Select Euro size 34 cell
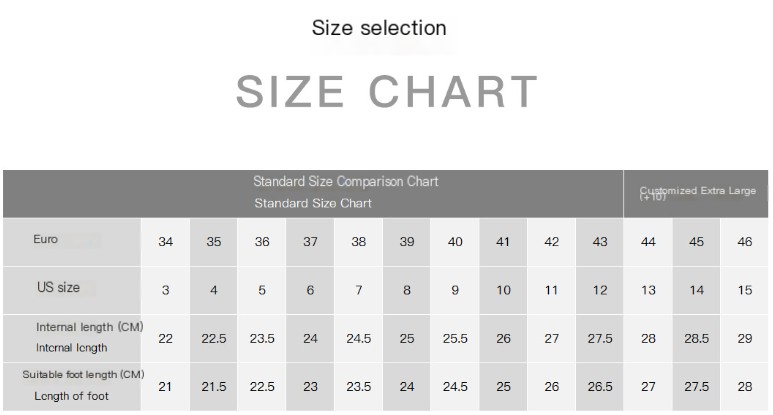Screen dimensions: 773x415 coord(166,242)
